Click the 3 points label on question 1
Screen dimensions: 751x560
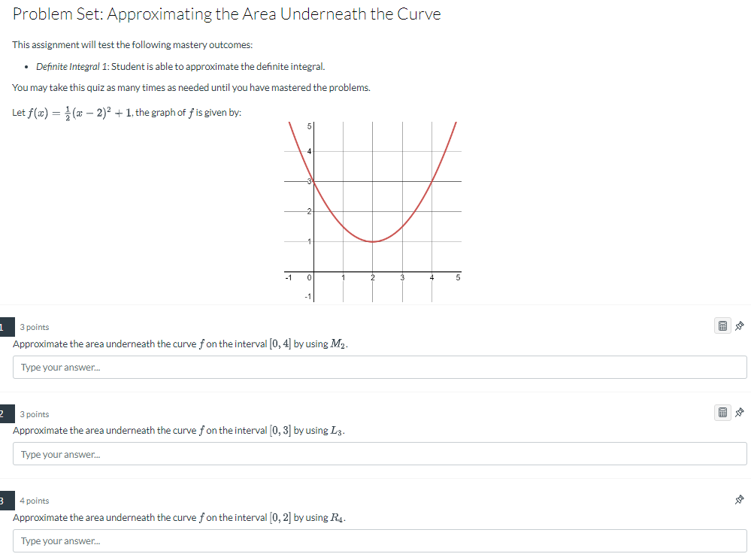35,326
